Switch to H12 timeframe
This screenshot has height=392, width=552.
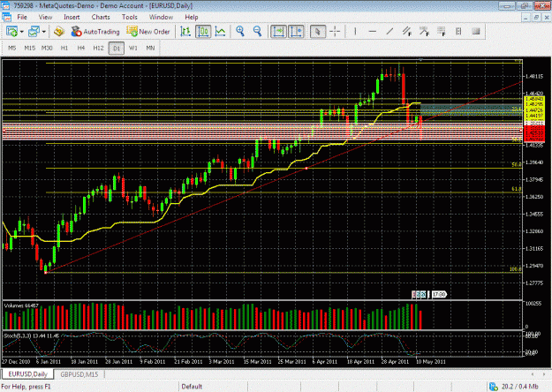pyautogui.click(x=98, y=48)
